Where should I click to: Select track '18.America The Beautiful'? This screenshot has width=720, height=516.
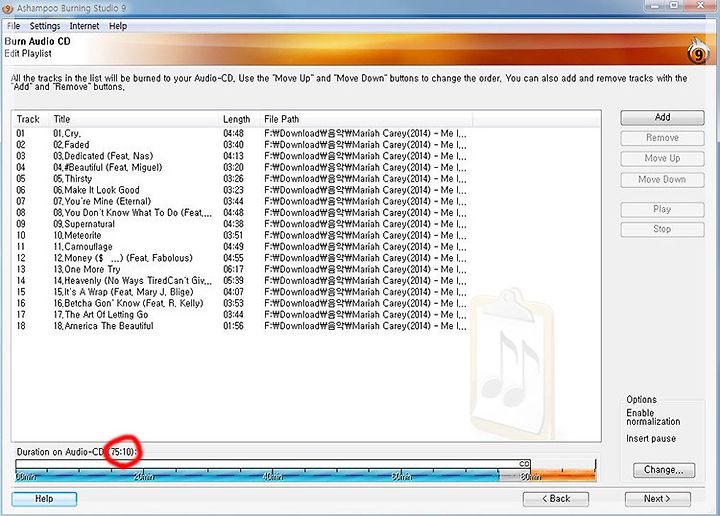pyautogui.click(x=103, y=326)
